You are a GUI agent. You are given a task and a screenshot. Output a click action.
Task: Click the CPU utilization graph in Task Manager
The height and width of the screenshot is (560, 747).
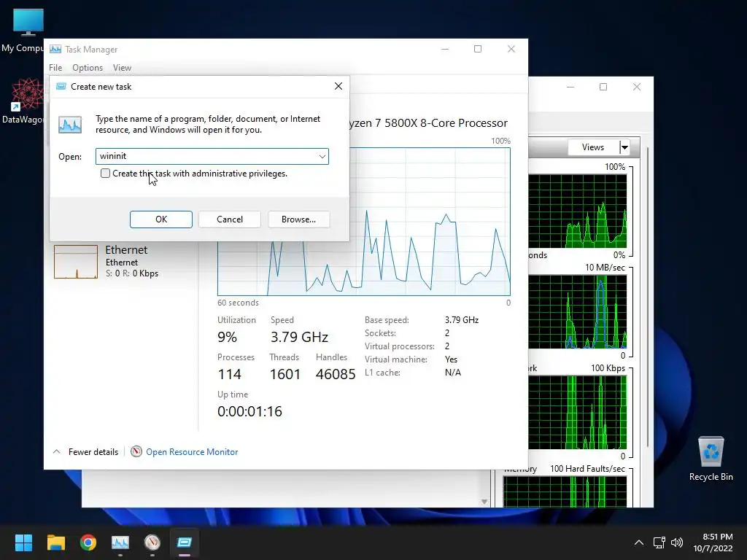coord(429,222)
